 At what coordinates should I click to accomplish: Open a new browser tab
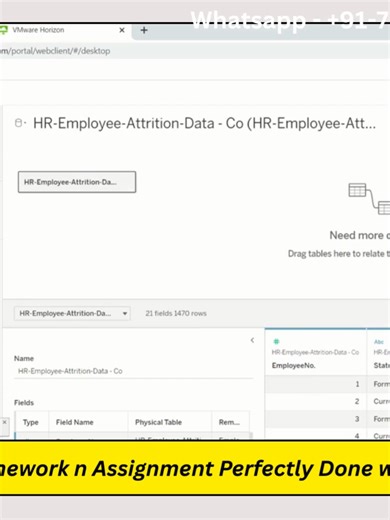point(144,30)
